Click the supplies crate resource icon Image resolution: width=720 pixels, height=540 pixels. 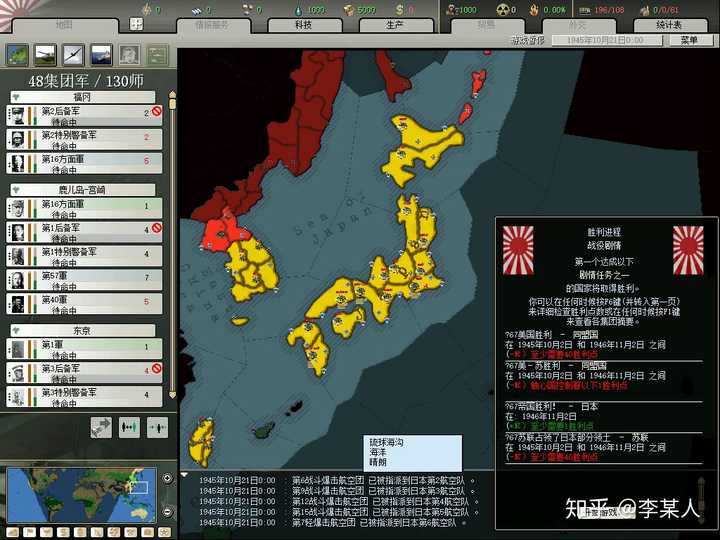pyautogui.click(x=349, y=9)
